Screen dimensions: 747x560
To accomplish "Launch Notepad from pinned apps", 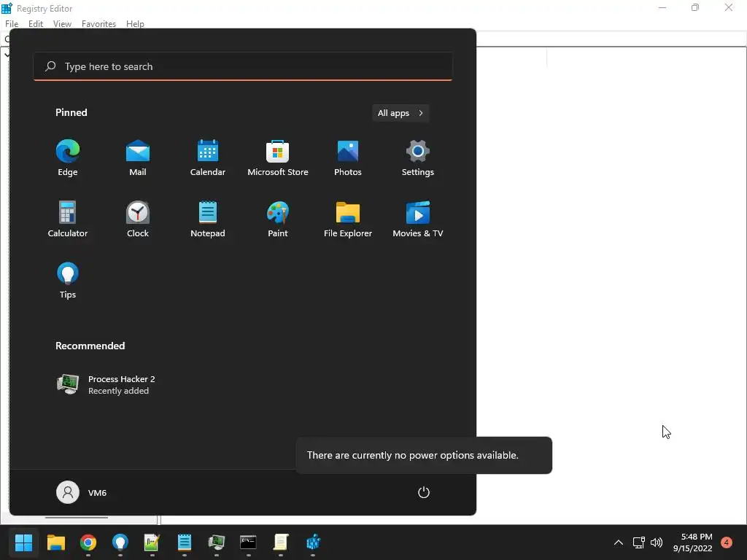I will 208,219.
